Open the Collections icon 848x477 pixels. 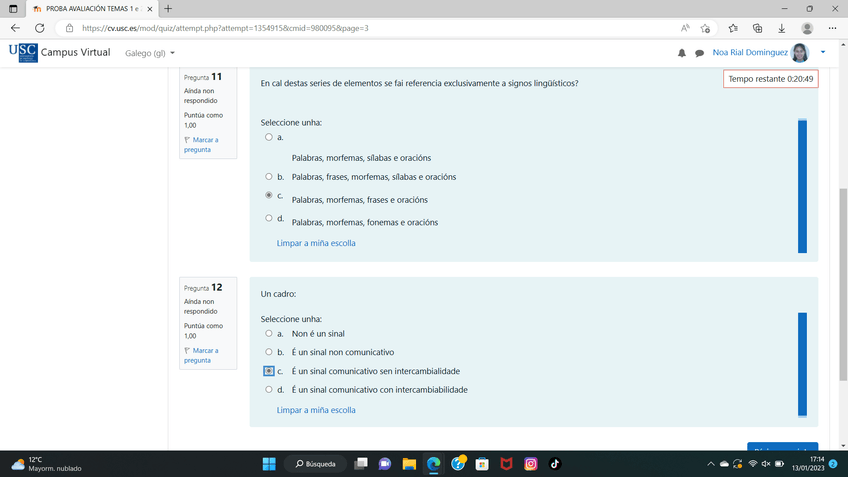(x=757, y=28)
